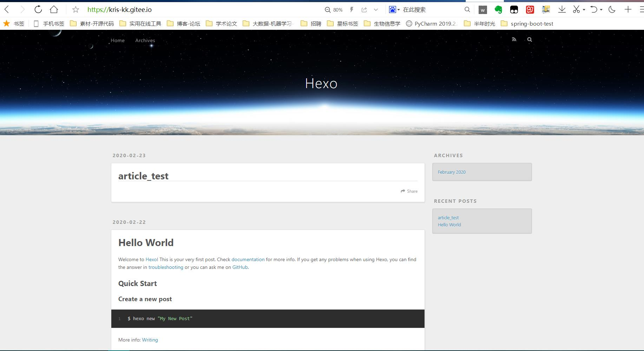Open the Home navigation menu item
644x351 pixels.
118,40
